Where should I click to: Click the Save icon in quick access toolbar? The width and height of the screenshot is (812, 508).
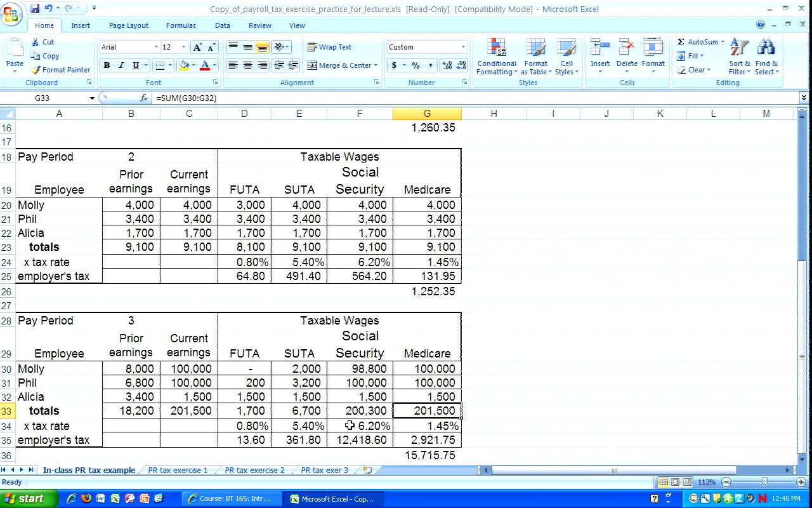coord(35,8)
